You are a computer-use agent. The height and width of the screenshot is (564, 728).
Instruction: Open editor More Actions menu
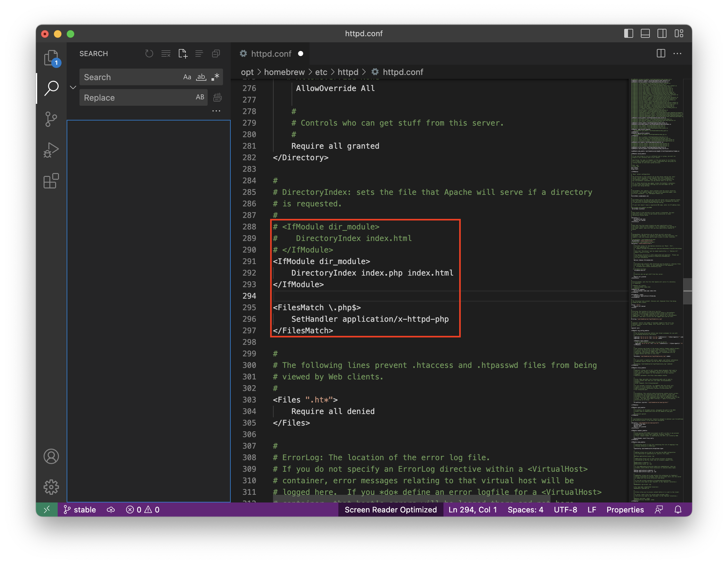(677, 53)
